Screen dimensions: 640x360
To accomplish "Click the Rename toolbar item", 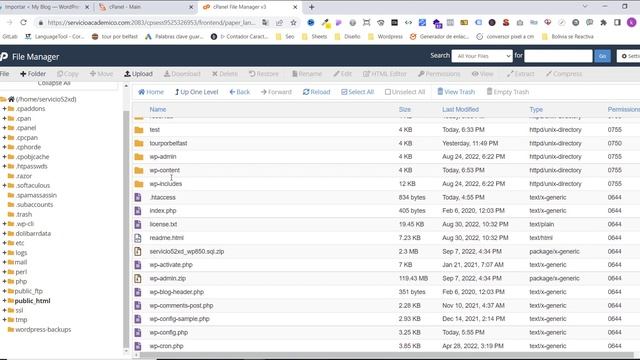I will 307,74.
